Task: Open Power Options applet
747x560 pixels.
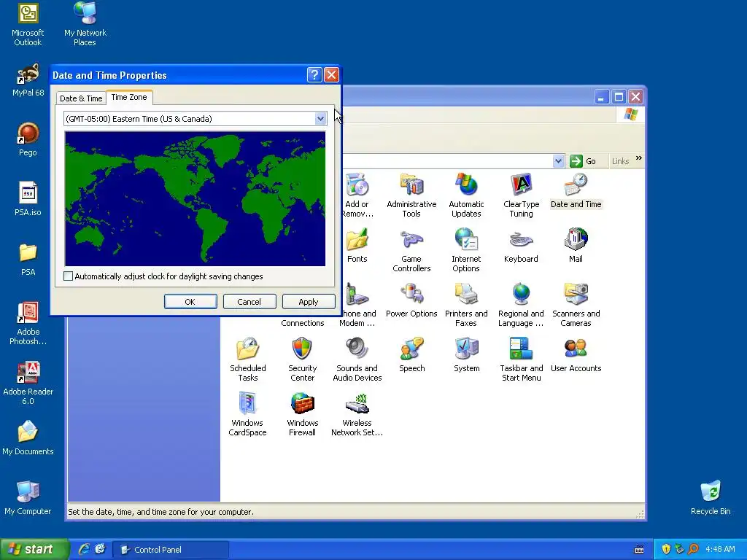Action: click(411, 300)
